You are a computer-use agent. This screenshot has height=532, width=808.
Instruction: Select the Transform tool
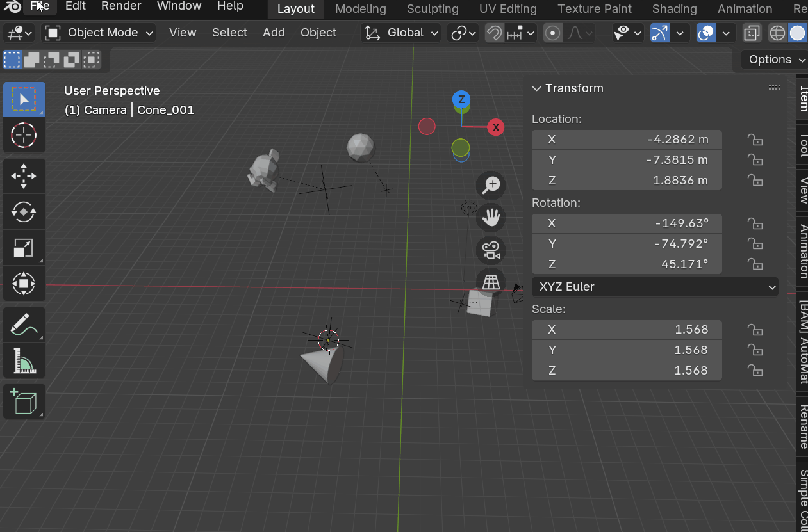coord(24,284)
